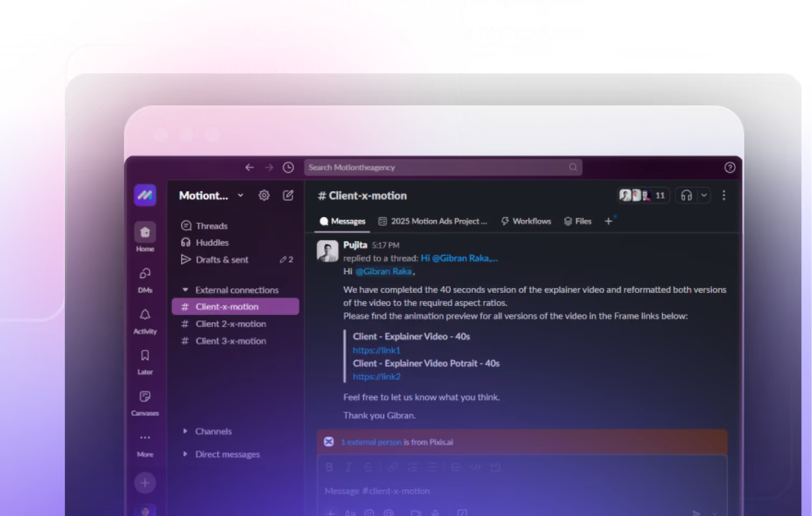This screenshot has width=812, height=516.
Task: Go back using the left arrow
Action: point(249,168)
